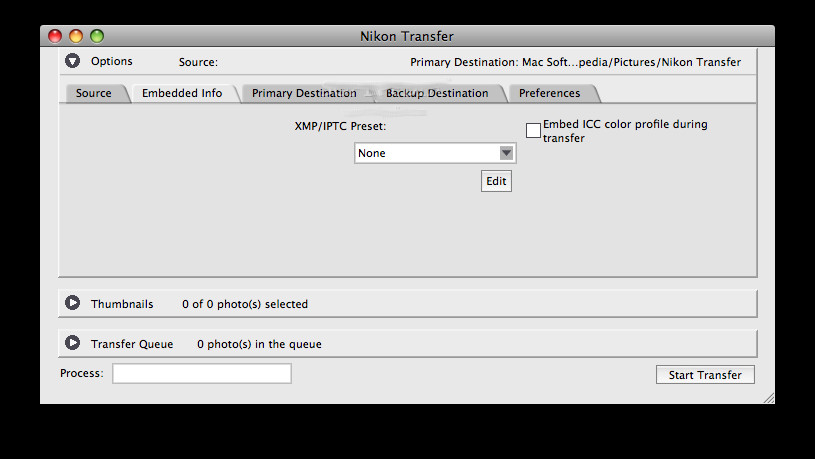Viewport: 815px width, 459px height.
Task: Click the Transfer Queue header label
Action: click(132, 344)
